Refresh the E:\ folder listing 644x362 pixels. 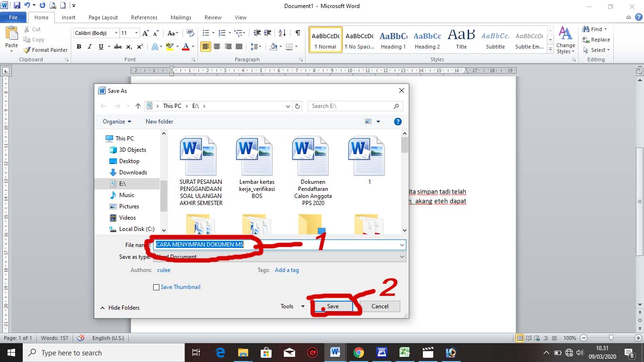pos(297,106)
